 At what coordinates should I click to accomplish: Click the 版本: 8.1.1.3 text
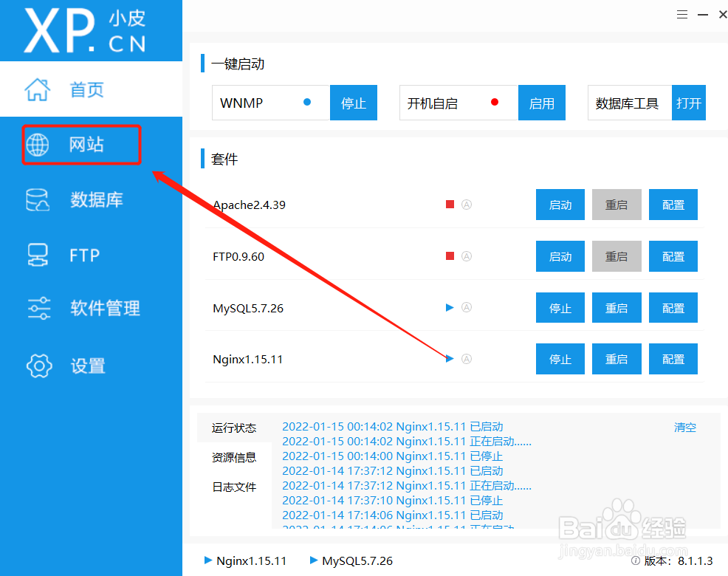[679, 560]
